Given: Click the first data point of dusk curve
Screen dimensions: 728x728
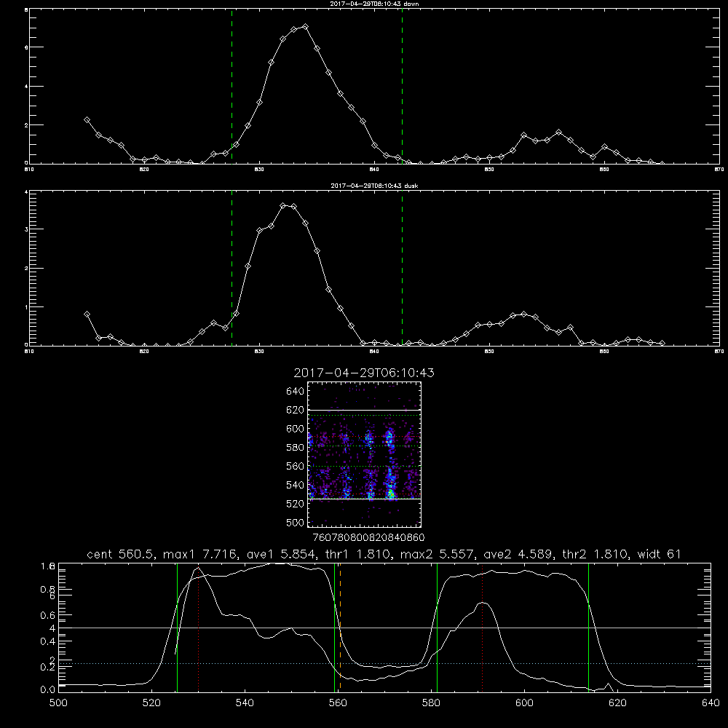Looking at the screenshot, I should click(x=87, y=314).
